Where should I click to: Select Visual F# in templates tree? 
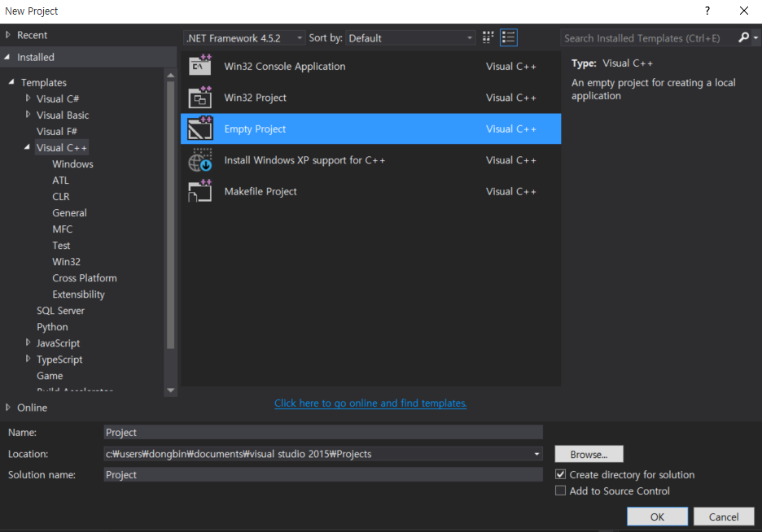click(x=56, y=131)
